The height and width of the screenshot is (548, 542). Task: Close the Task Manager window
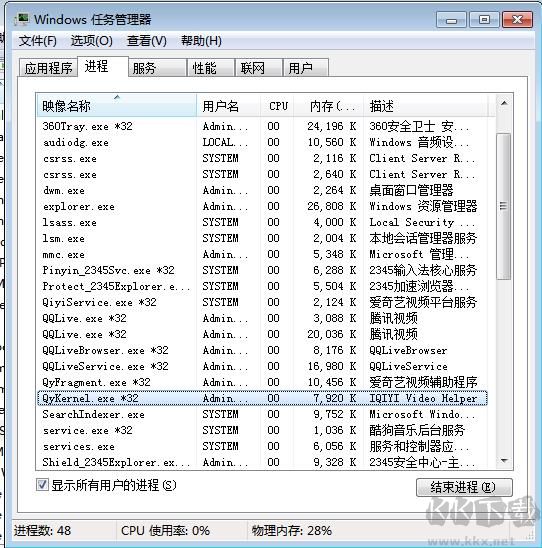coord(517,20)
